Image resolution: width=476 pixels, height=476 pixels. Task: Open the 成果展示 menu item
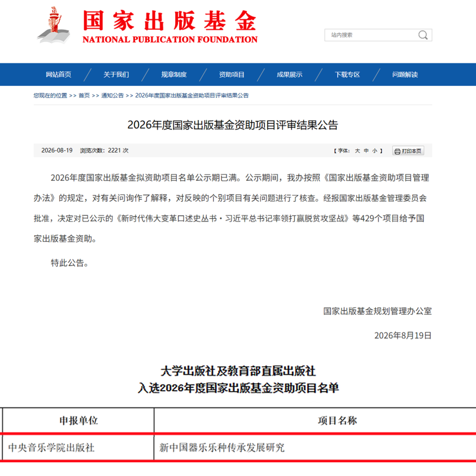[x=289, y=75]
